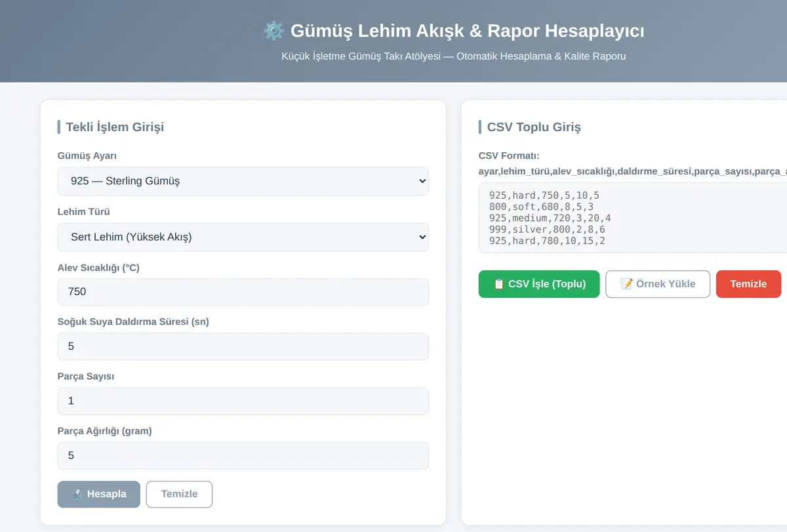Click the microscope icon on the Hesapla button
The height and width of the screenshot is (532, 787).
click(77, 494)
